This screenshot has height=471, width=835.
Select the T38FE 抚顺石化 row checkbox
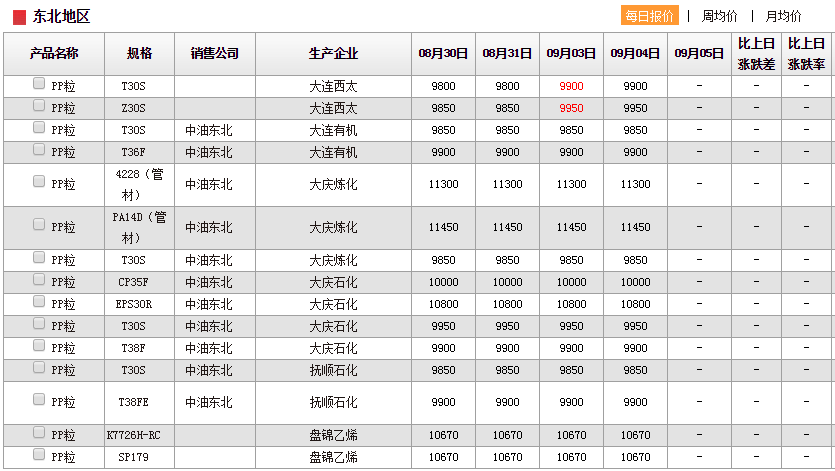click(38, 400)
